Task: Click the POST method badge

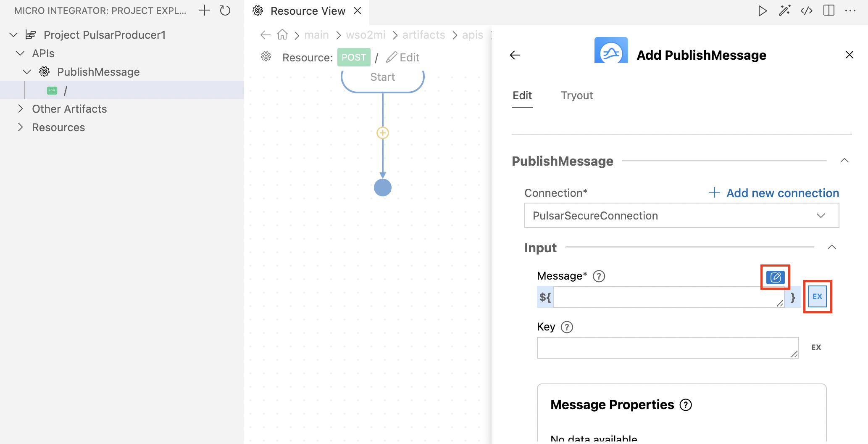Action: (354, 57)
